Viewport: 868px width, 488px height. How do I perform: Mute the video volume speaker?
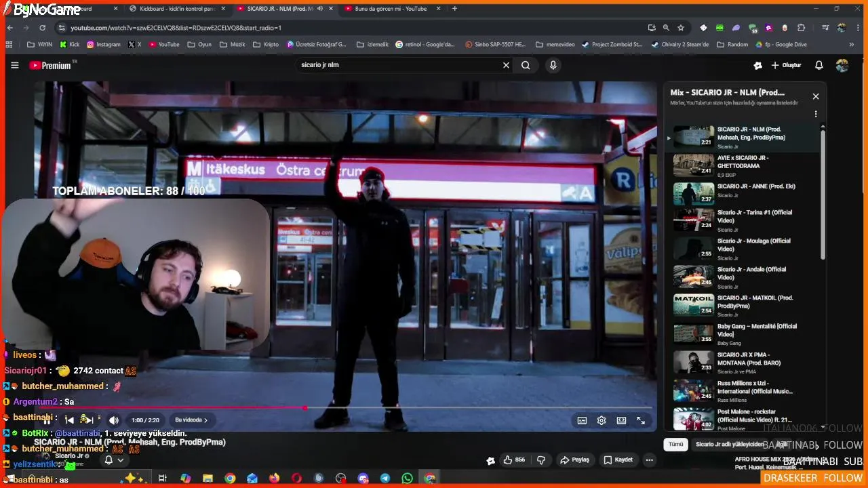(x=114, y=420)
